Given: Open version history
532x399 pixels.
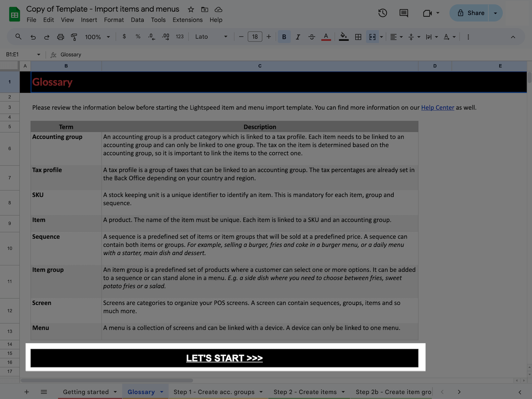Looking at the screenshot, I should [382, 13].
